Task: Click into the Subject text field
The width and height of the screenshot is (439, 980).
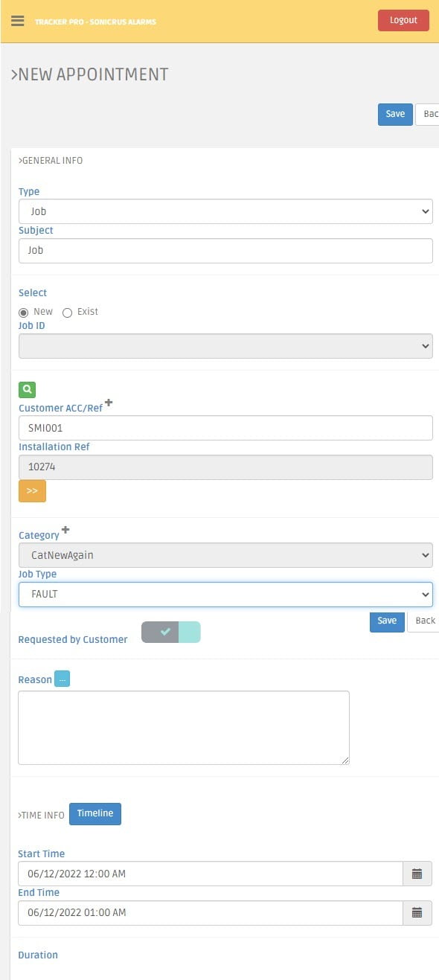Action: coord(225,251)
